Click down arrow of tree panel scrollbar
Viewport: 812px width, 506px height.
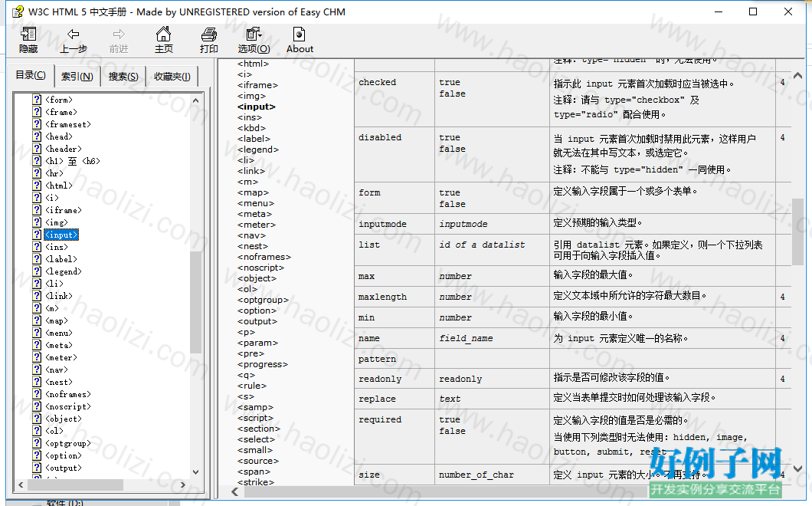[x=196, y=472]
